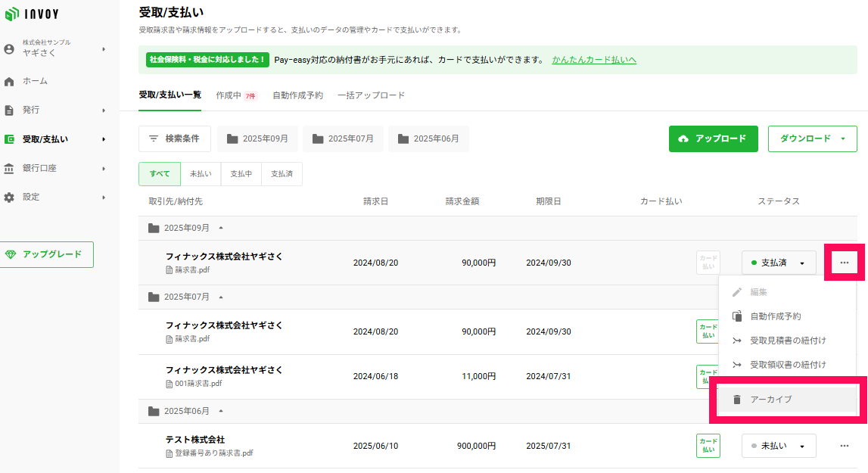Collapse the 2025年06月 group

pos(221,411)
